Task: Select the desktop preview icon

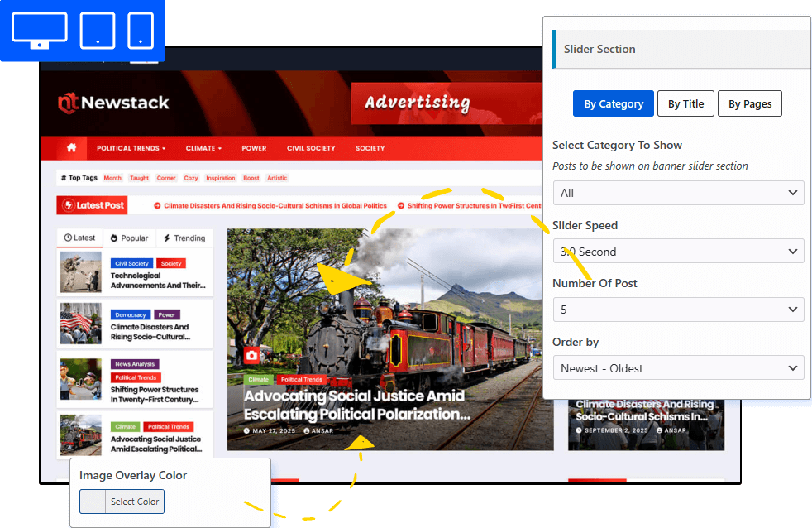Action: coord(40,30)
